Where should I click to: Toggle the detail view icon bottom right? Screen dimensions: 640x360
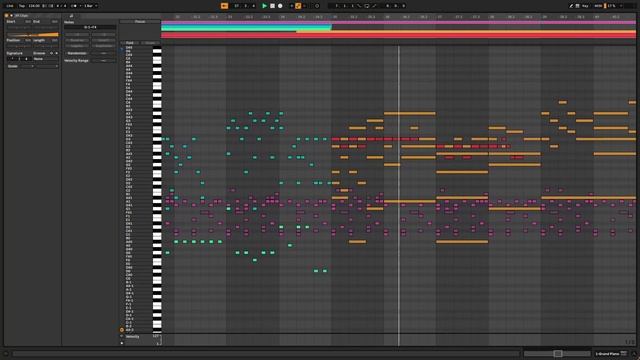point(633,354)
